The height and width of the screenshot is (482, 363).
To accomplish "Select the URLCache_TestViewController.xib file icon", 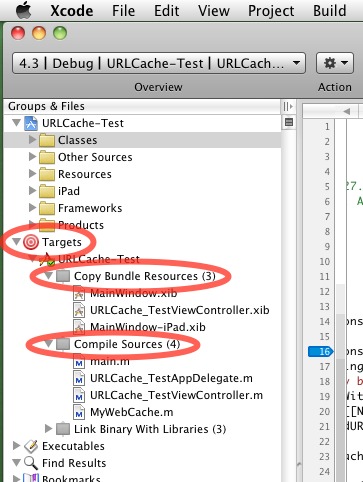I will (79, 311).
